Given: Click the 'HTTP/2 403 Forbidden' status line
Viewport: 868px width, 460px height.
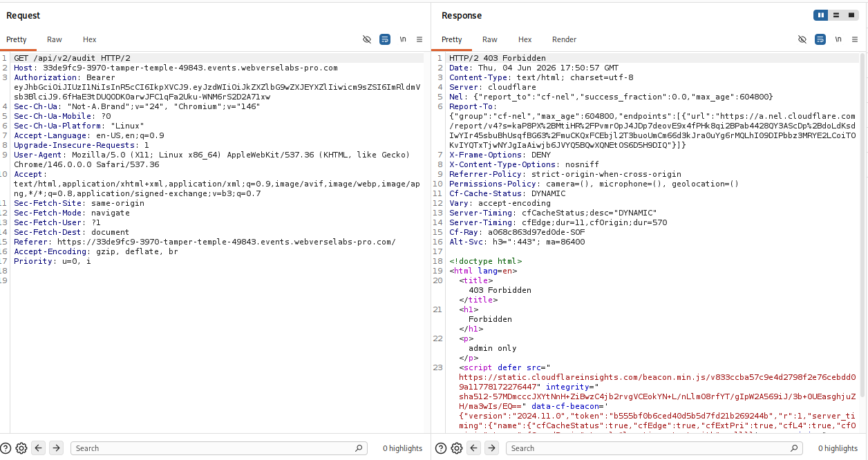Looking at the screenshot, I should click(498, 58).
